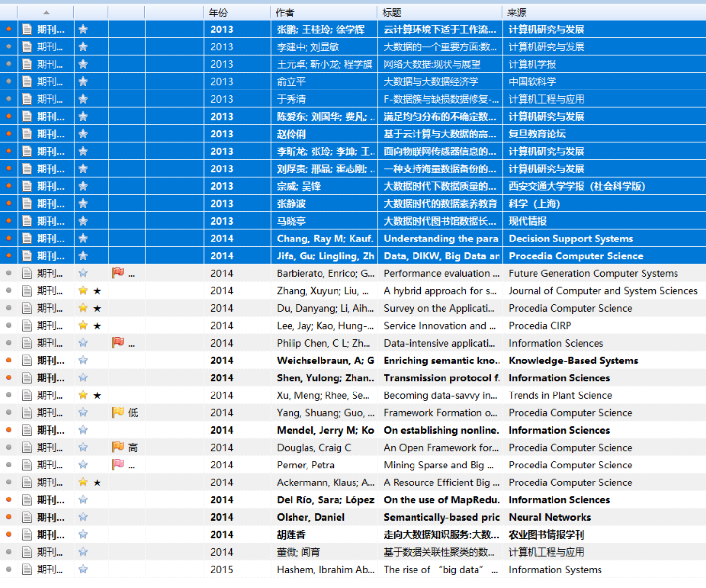Click the source 'Future Generation Computer Systems'
Image resolution: width=706 pixels, height=588 pixels.
(x=593, y=273)
